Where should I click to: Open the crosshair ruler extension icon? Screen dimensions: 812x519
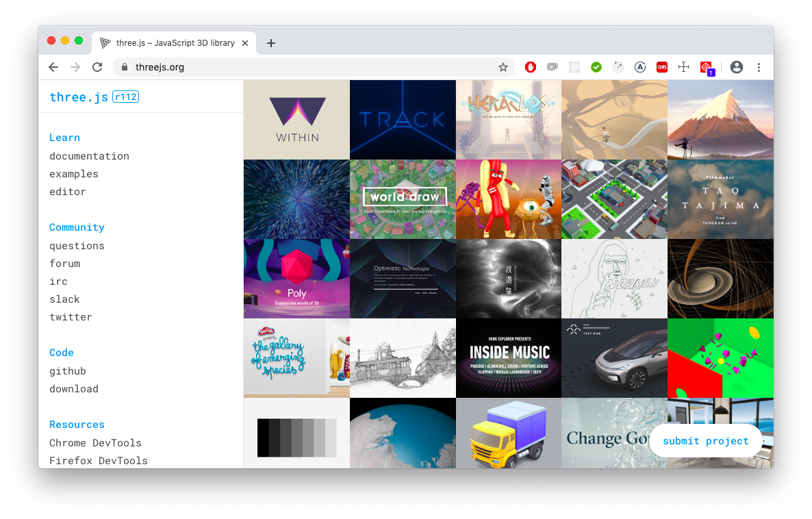[x=683, y=67]
